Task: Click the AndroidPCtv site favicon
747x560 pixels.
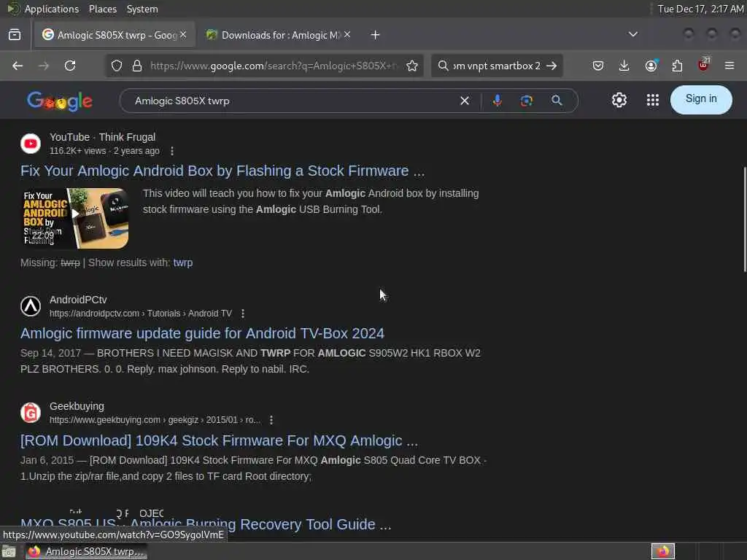Action: (31, 306)
